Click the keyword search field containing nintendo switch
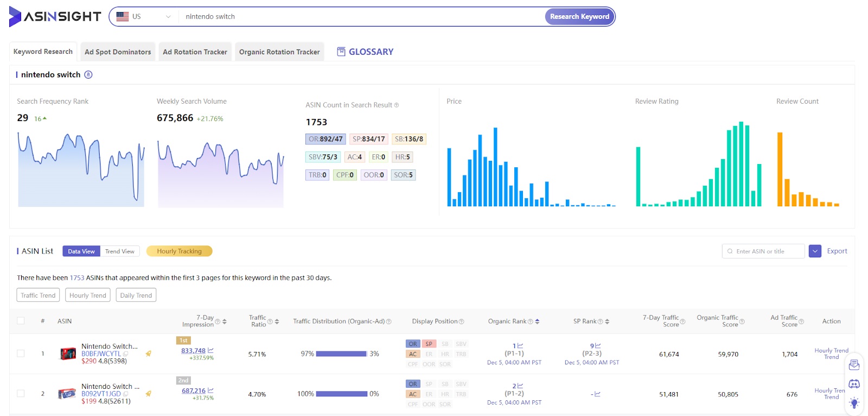The width and height of the screenshot is (868, 416). point(361,17)
